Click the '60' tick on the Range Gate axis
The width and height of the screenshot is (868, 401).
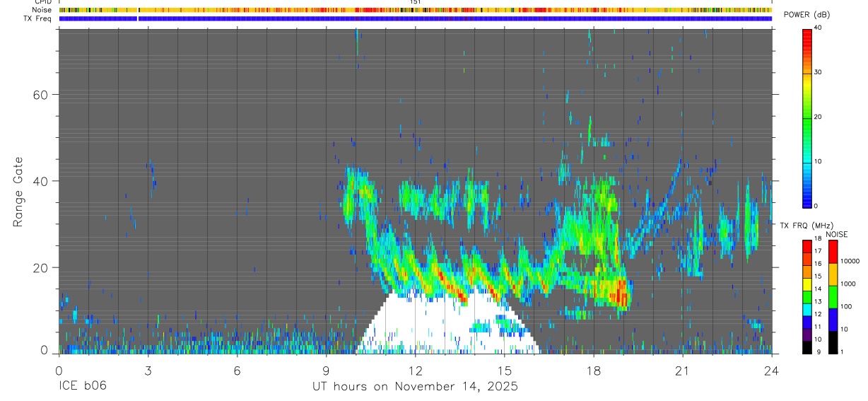(40, 94)
